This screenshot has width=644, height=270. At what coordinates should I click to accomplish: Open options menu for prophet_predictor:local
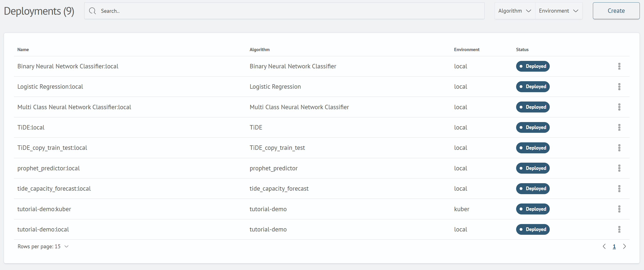tap(619, 168)
